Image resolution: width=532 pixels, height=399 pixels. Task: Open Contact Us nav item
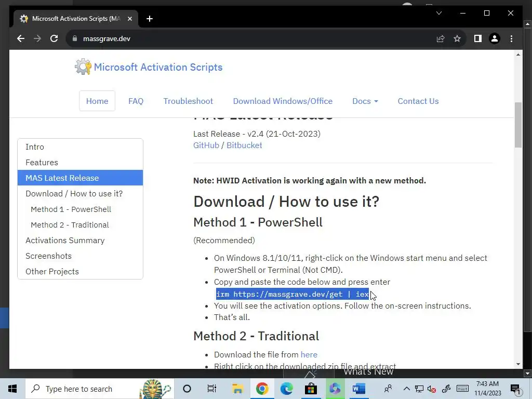[x=418, y=101]
